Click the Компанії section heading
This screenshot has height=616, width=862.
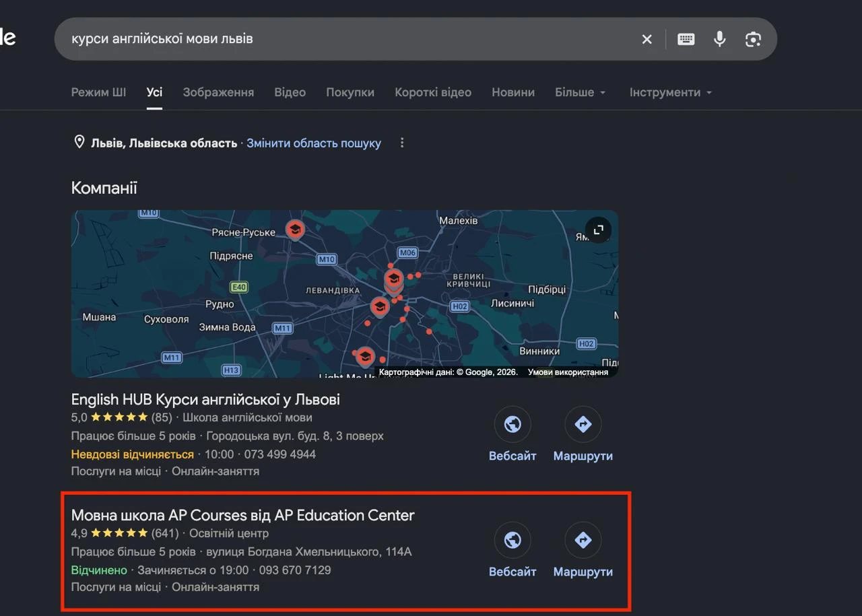pyautogui.click(x=104, y=188)
